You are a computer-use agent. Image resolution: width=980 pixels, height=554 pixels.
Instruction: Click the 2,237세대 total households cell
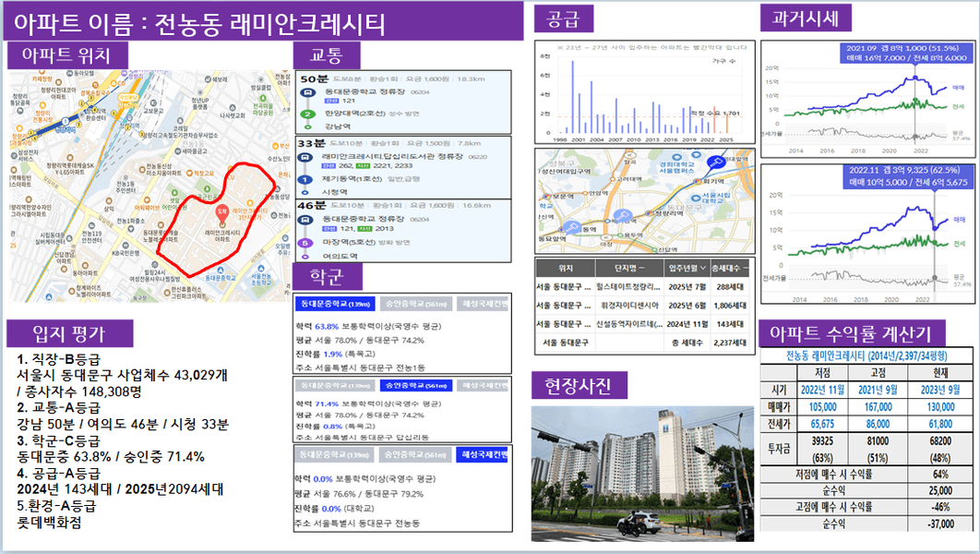click(x=730, y=343)
